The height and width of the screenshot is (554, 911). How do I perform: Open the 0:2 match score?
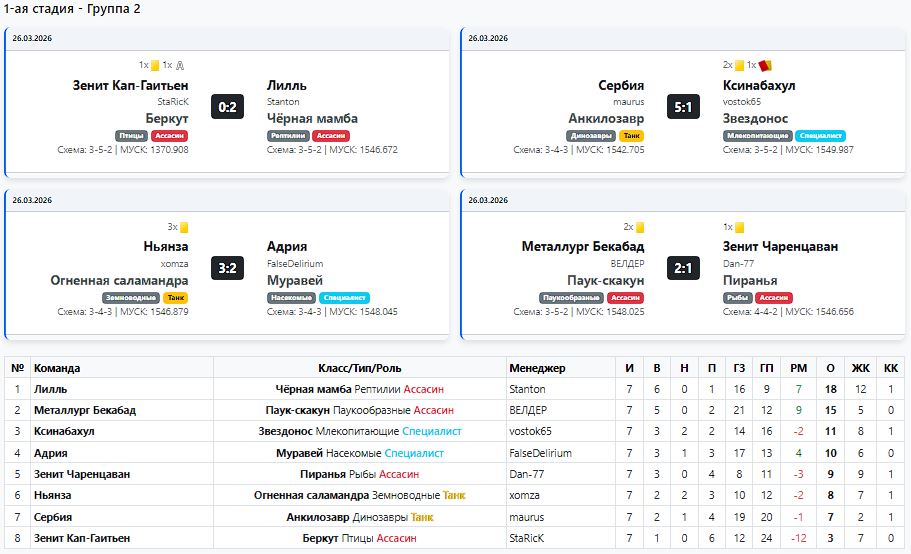(228, 106)
